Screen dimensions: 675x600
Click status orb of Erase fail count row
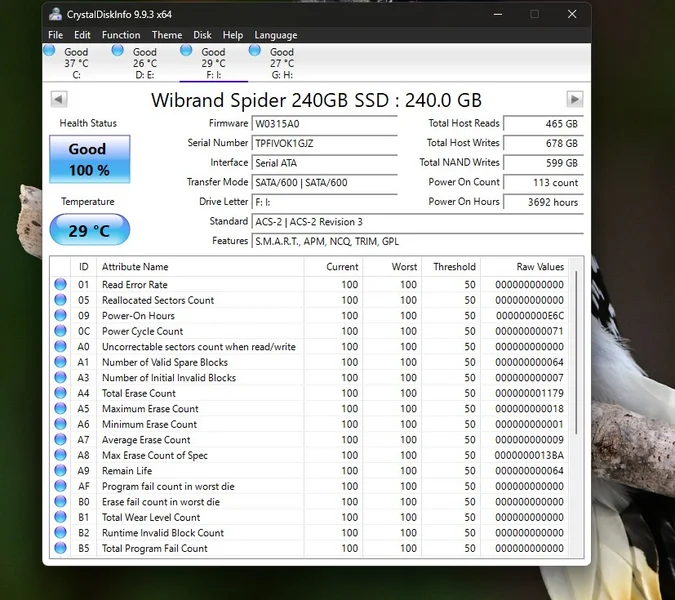[x=60, y=501]
